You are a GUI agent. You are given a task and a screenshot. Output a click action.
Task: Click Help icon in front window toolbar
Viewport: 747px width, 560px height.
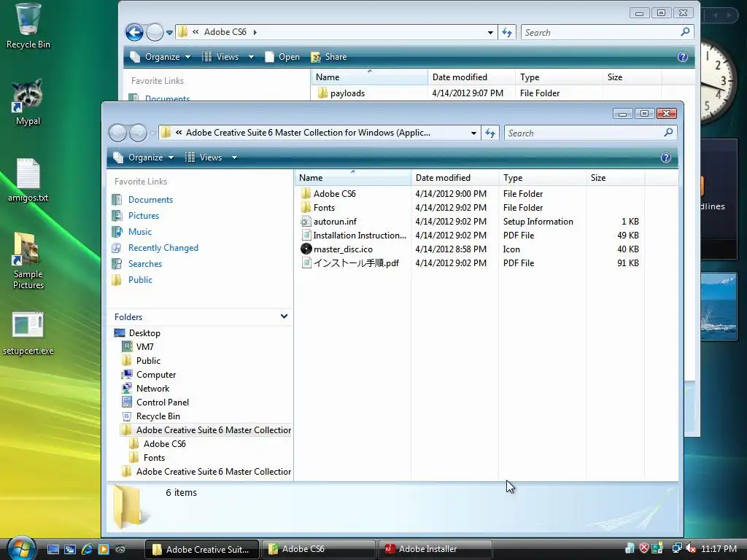665,157
